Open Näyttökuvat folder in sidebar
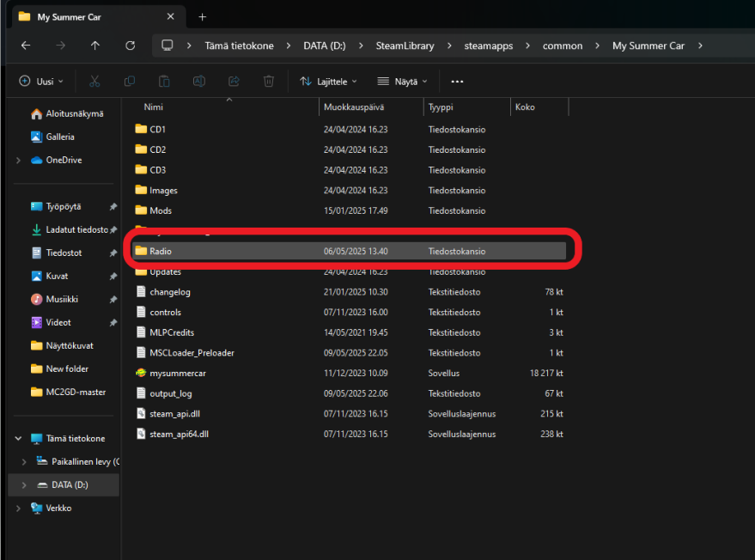 click(x=62, y=346)
